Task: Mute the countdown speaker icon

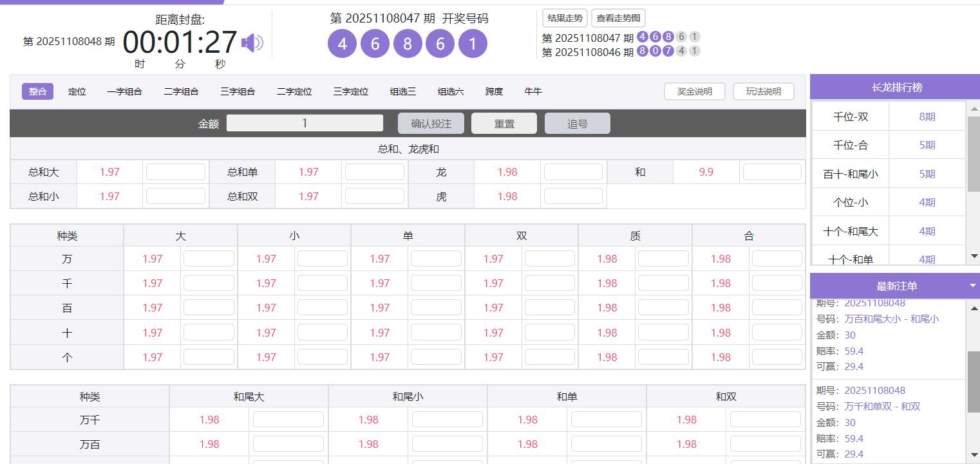Action: [252, 42]
